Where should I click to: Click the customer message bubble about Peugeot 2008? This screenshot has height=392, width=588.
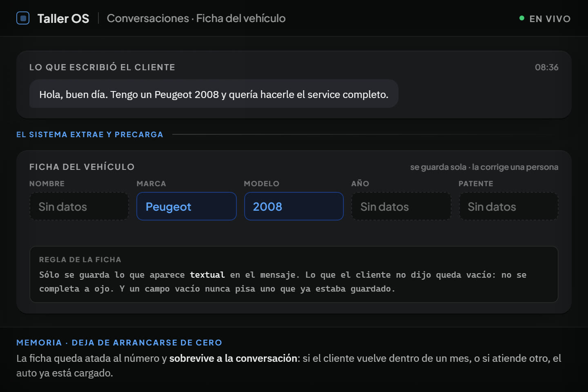pyautogui.click(x=214, y=94)
